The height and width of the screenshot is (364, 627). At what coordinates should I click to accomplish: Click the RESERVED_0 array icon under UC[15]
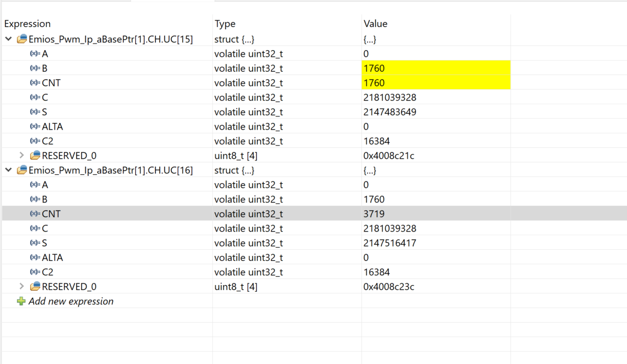tap(35, 156)
